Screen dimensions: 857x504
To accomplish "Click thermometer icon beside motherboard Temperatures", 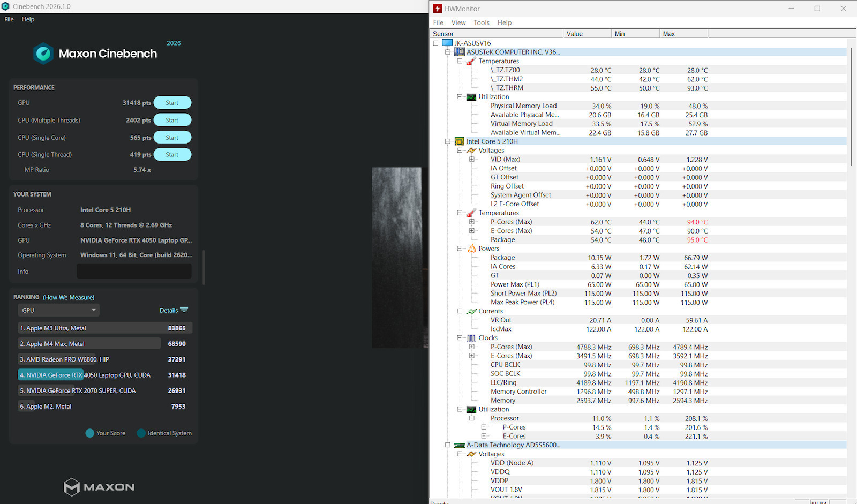I will (471, 61).
